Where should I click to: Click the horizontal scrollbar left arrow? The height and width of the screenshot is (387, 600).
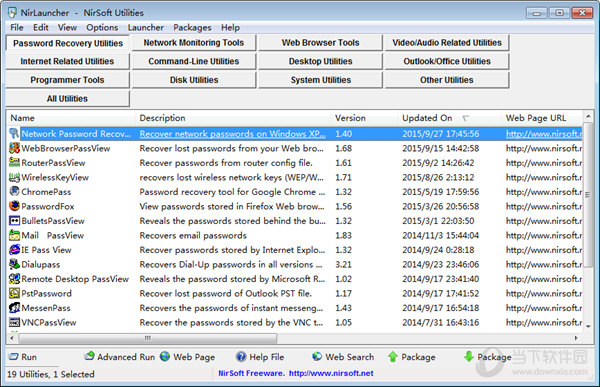pyautogui.click(x=12, y=338)
